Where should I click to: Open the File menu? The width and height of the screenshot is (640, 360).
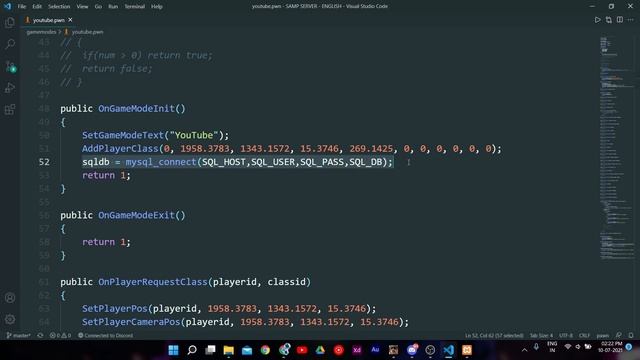click(22, 6)
